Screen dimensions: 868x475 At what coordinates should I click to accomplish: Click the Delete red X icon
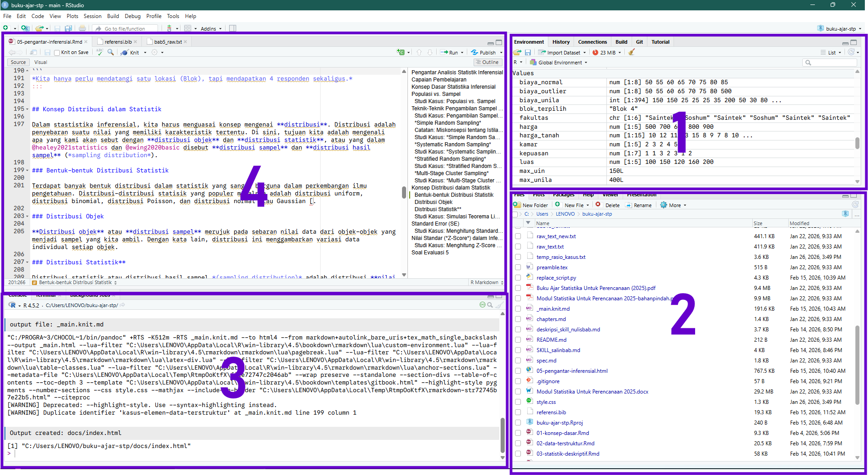pyautogui.click(x=598, y=205)
